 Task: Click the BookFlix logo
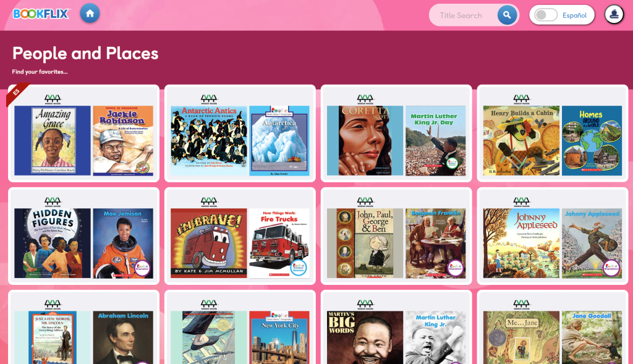point(41,14)
